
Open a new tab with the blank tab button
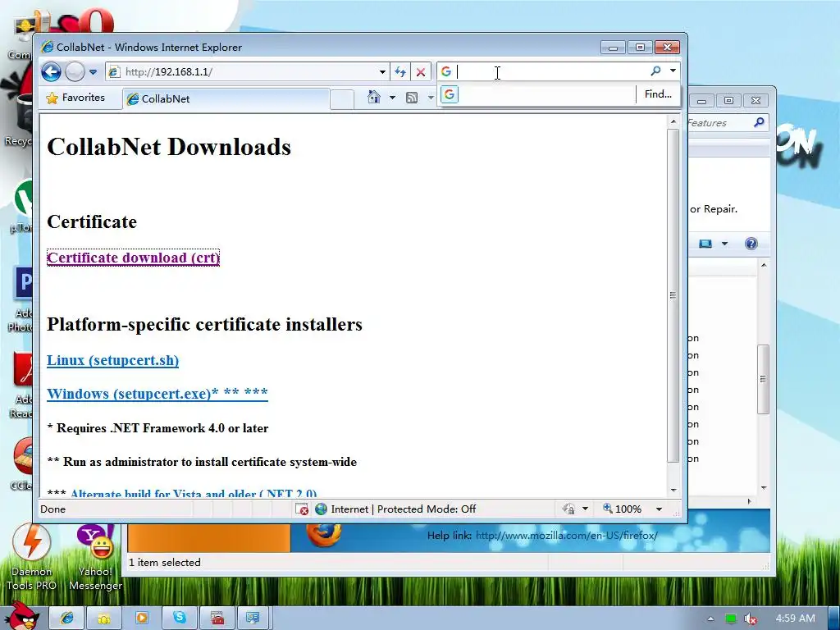pos(342,99)
